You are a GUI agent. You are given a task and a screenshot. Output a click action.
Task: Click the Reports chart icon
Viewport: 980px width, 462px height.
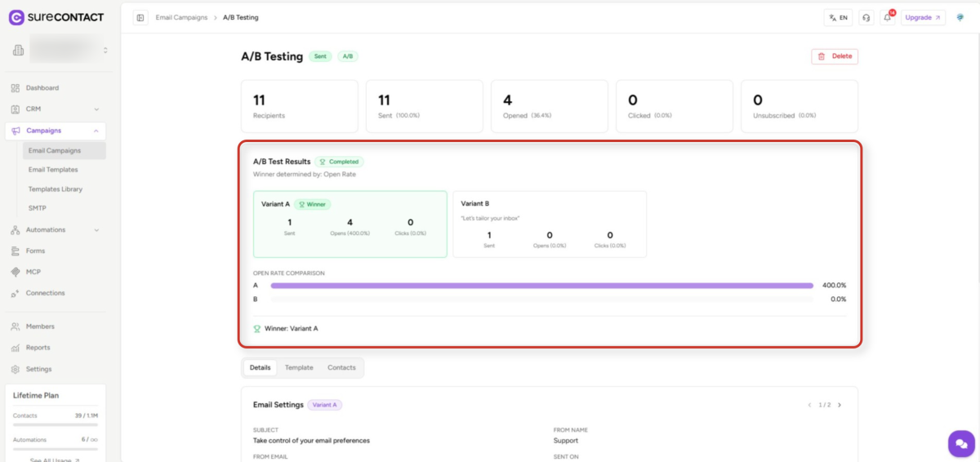16,348
